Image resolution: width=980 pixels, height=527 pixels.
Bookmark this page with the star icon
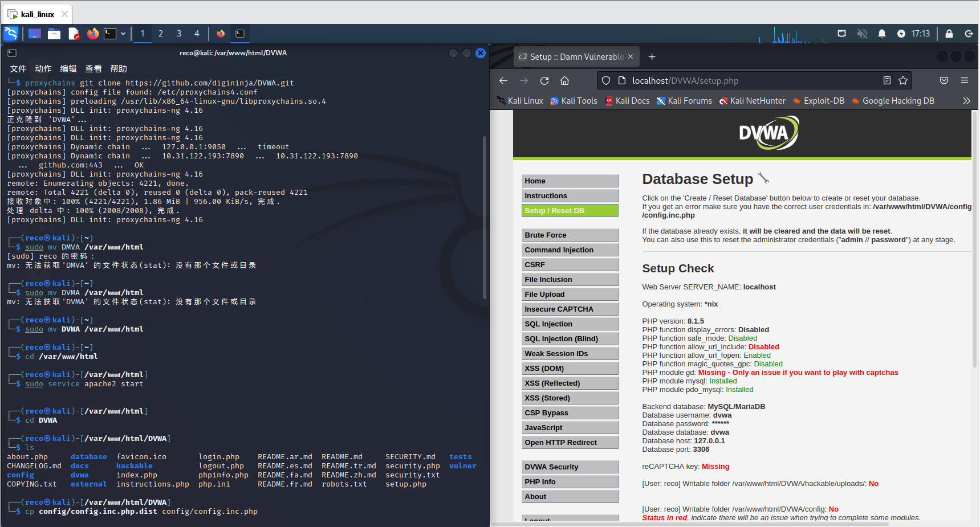click(903, 81)
